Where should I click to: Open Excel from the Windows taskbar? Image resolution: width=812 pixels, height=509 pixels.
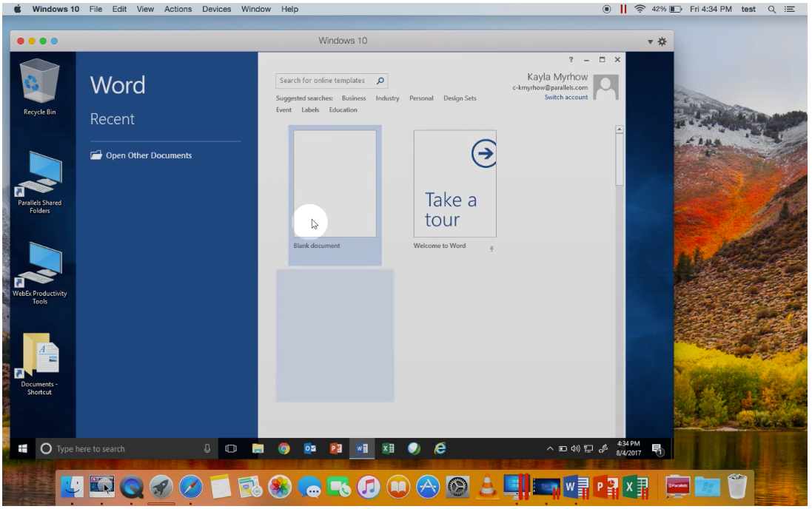(388, 448)
